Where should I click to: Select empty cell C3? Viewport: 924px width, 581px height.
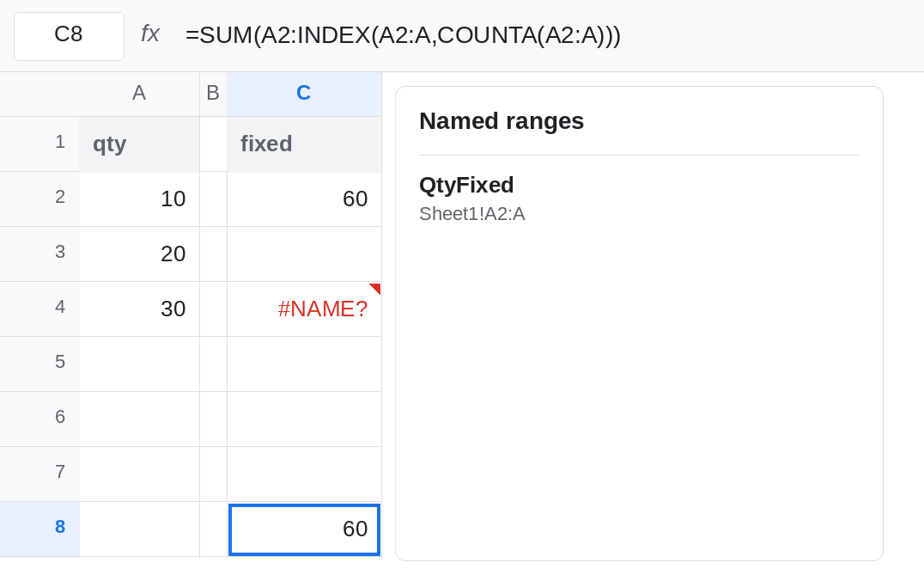click(304, 254)
